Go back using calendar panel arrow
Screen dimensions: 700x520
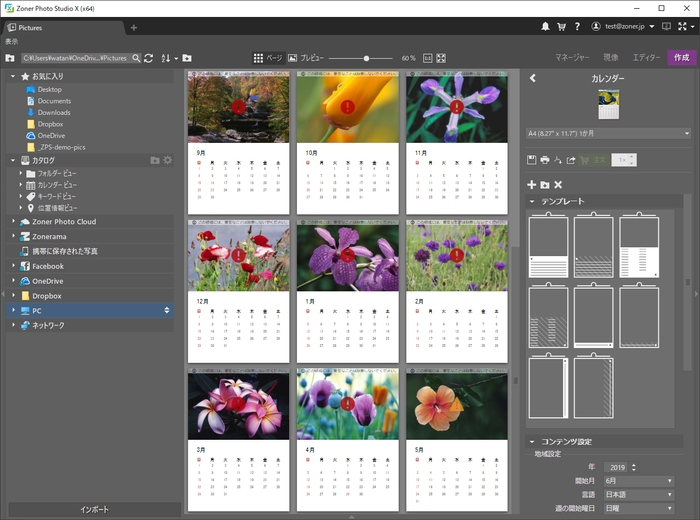pyautogui.click(x=533, y=78)
